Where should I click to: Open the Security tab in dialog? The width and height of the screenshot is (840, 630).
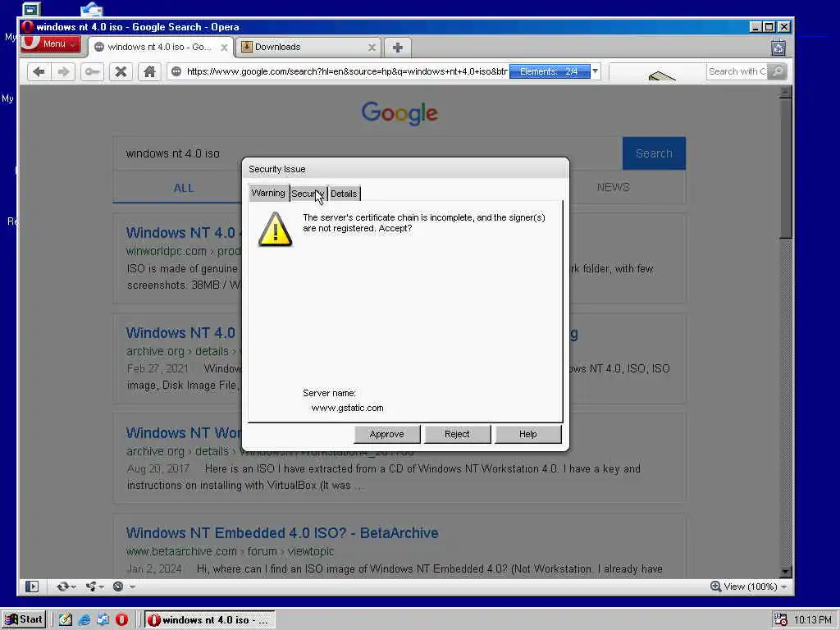[x=308, y=194]
